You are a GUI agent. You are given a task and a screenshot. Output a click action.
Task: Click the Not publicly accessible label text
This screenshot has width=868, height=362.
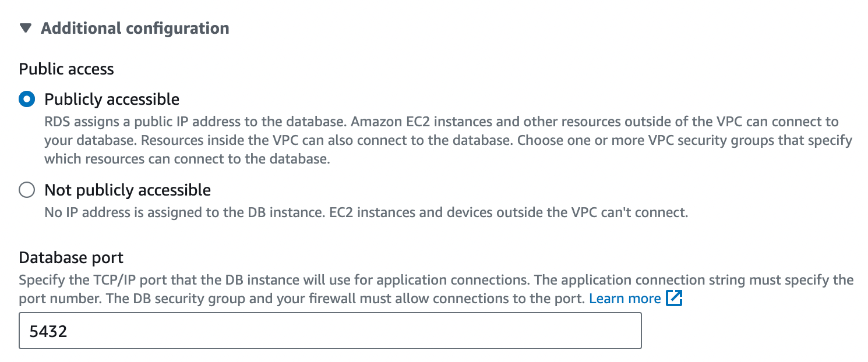point(128,190)
